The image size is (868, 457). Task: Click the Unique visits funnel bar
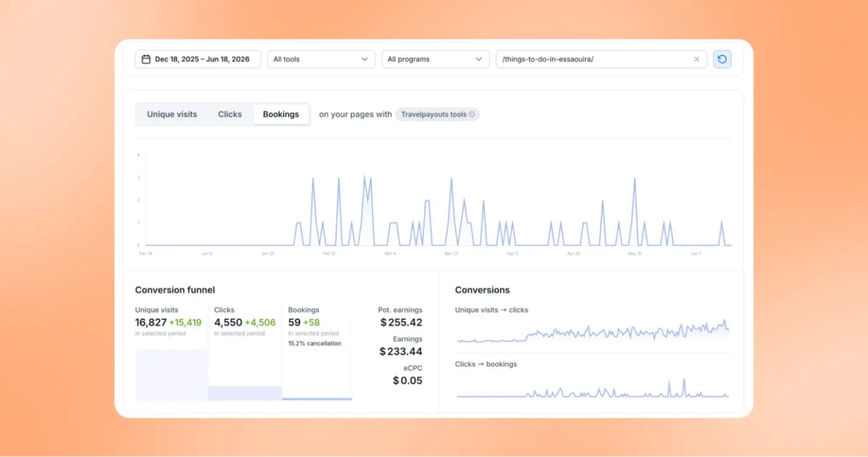(171, 375)
